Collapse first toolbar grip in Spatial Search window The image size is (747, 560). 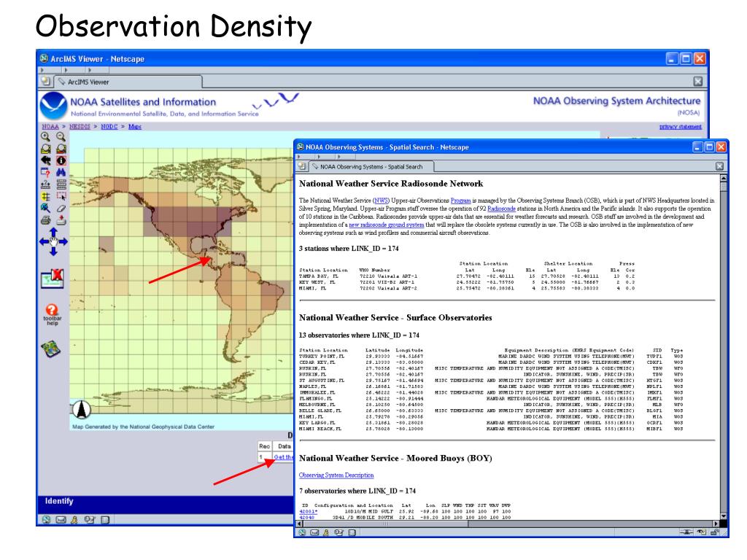[298, 156]
